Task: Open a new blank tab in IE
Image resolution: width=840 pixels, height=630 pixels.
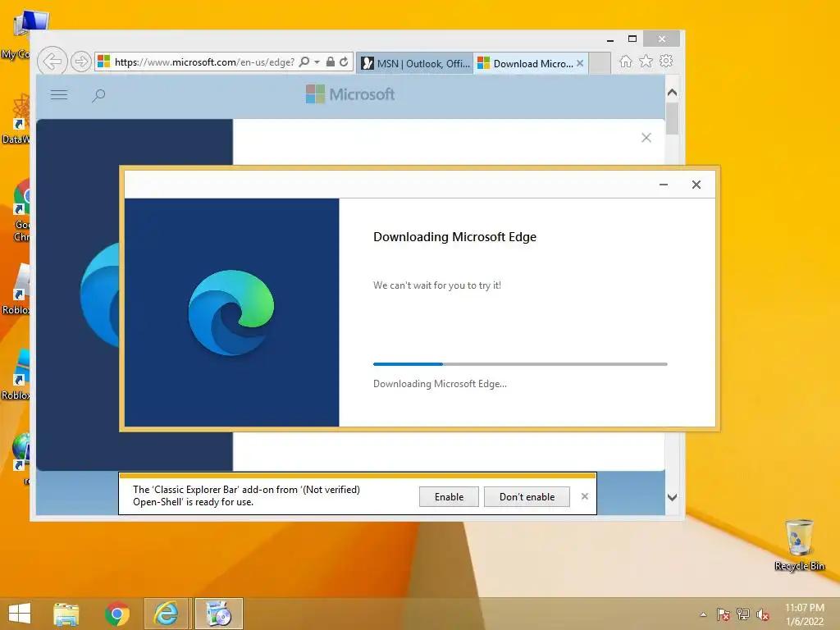Action: tap(600, 63)
